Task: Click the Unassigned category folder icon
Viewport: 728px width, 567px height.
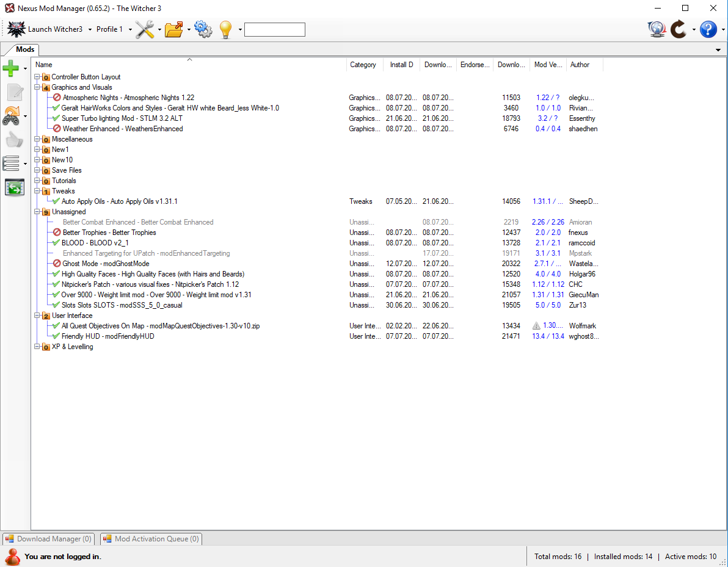Action: point(46,212)
